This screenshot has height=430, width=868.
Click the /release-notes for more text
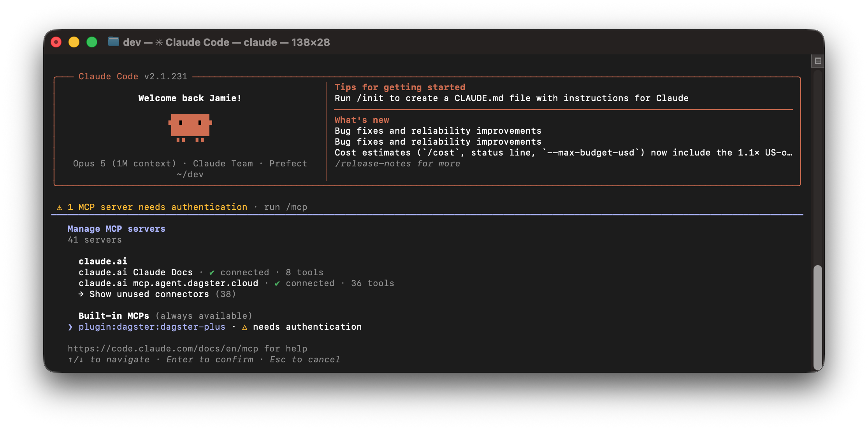397,164
